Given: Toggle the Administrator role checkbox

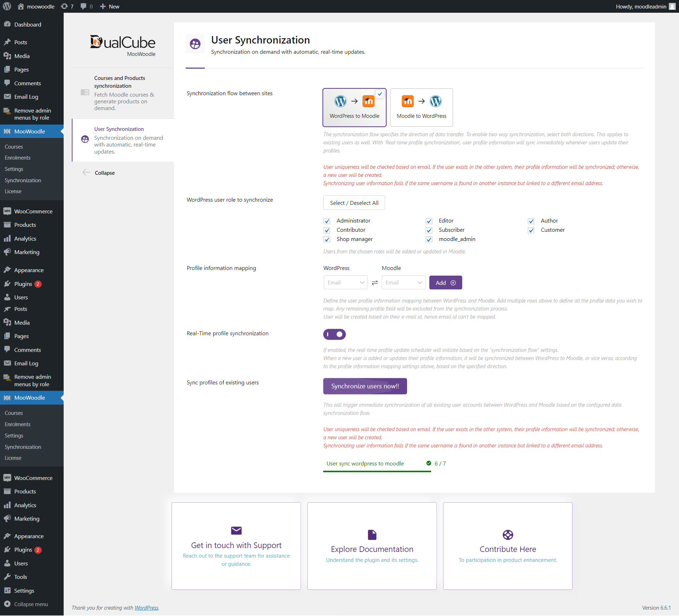Looking at the screenshot, I should [327, 221].
